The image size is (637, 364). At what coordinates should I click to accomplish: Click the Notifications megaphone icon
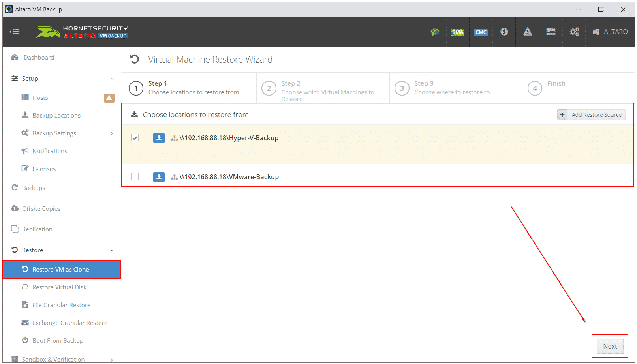25,151
